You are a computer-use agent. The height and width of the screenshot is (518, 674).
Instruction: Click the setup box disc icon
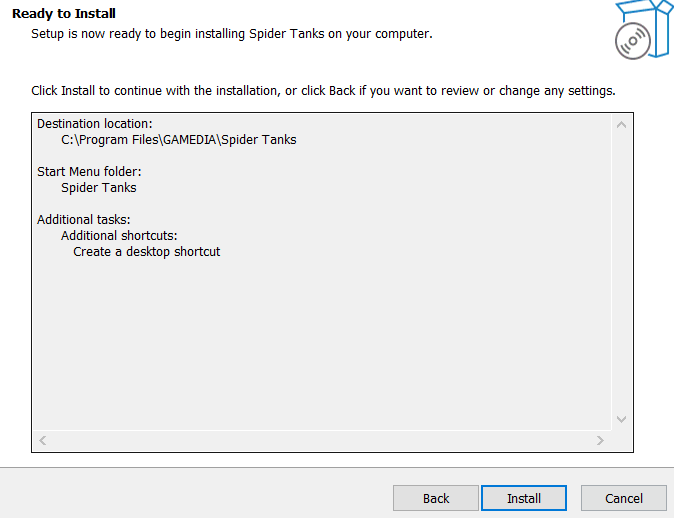(643, 29)
